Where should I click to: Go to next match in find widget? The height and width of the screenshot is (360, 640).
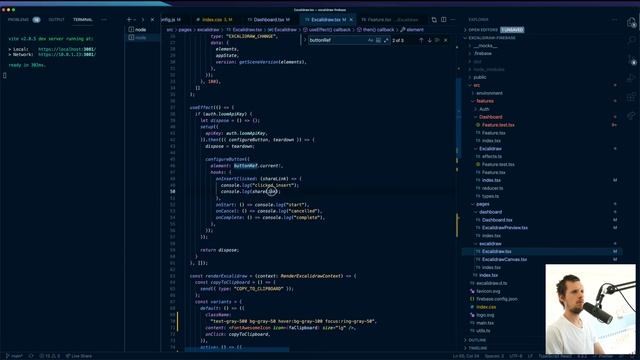pyautogui.click(x=429, y=40)
